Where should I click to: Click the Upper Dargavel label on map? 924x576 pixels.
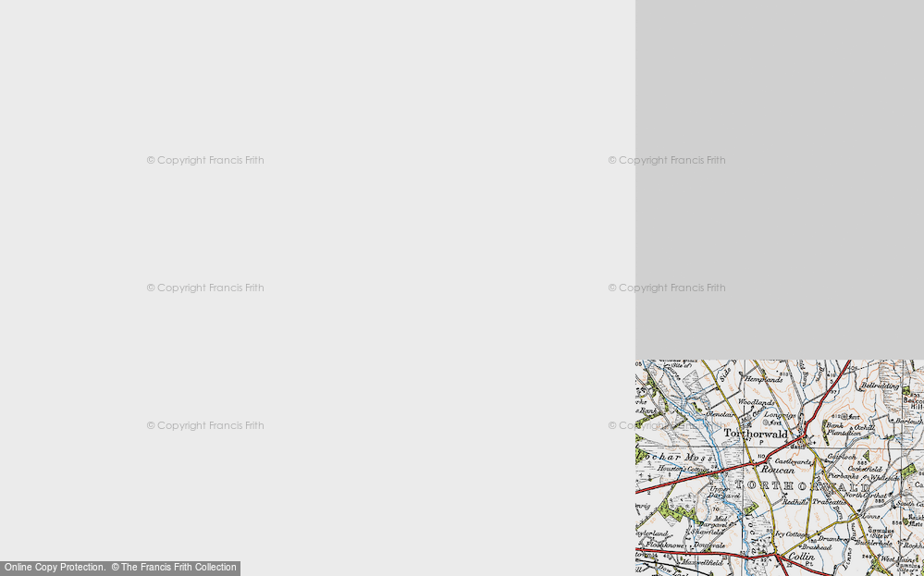(724, 493)
